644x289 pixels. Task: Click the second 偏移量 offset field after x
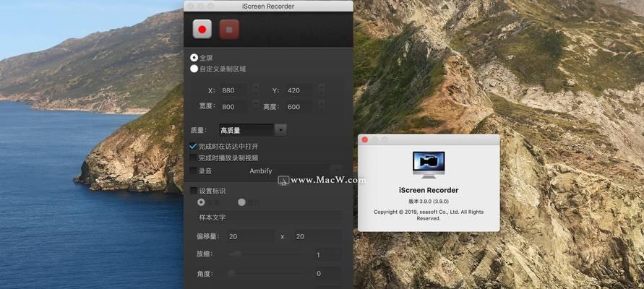[x=317, y=236]
